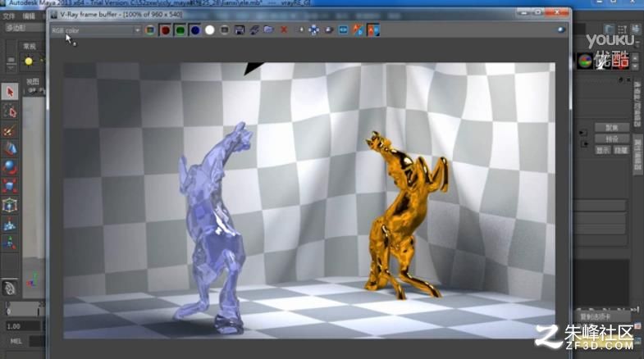Click the 显示 button in the right panel
Screen dimensions: 644x359
tap(603, 151)
